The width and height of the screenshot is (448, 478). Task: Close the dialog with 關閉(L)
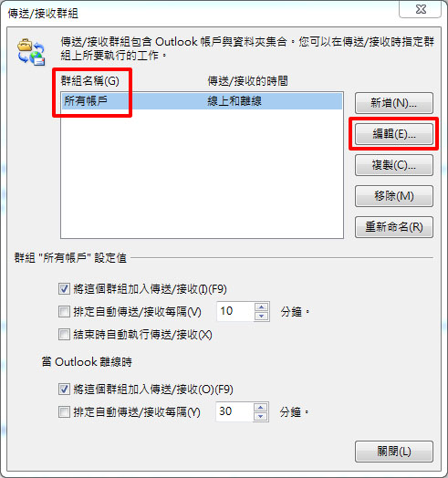394,452
